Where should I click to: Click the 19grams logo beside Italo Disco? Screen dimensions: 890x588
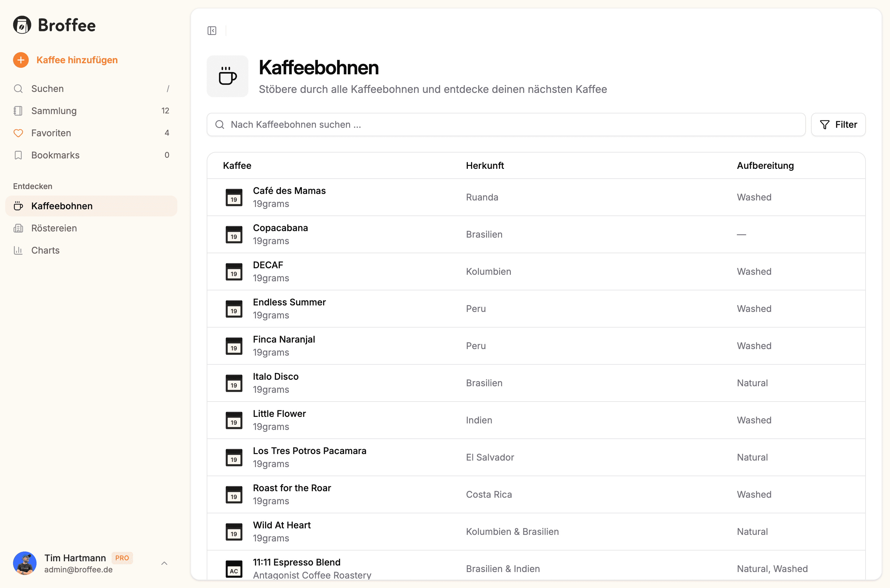(234, 383)
